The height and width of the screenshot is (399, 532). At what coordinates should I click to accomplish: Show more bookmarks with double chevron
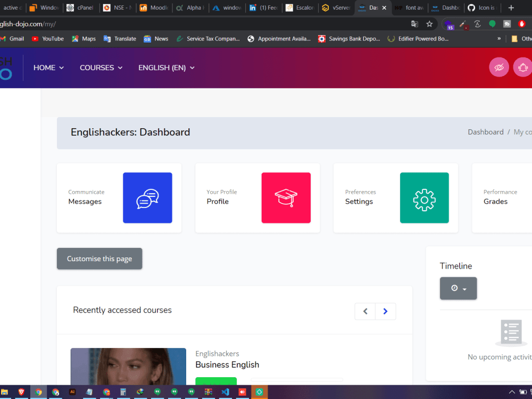(x=499, y=39)
